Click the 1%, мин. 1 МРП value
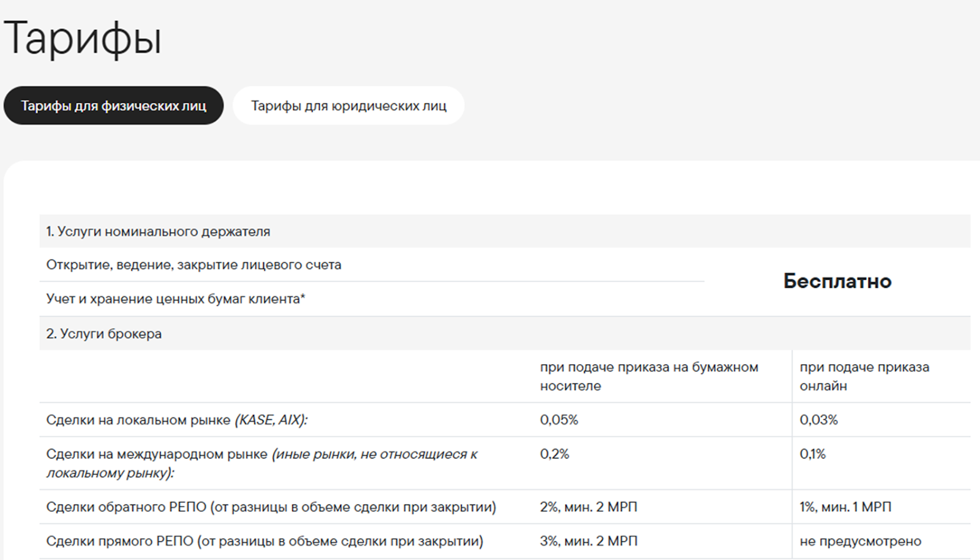Screen dimensions: 980x560 point(845,507)
